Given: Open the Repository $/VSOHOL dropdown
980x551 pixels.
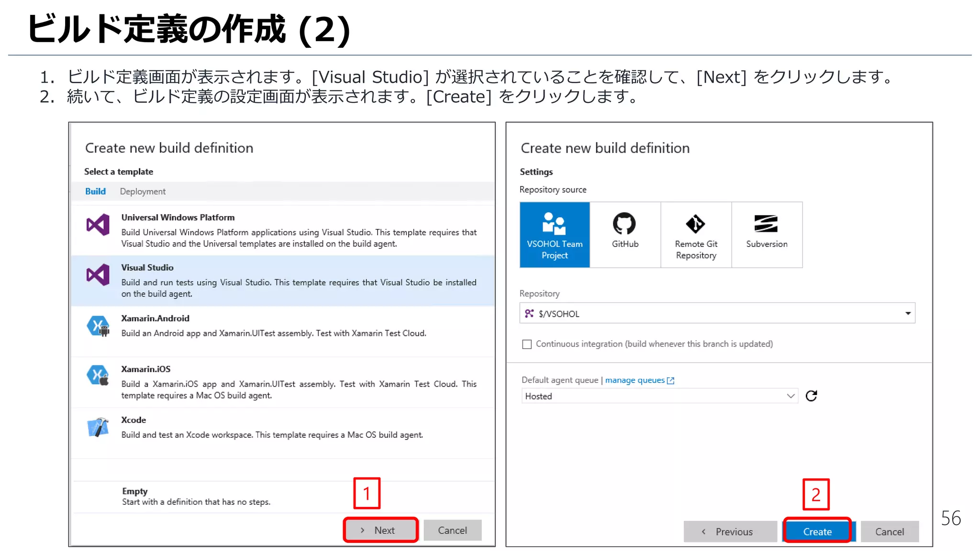Looking at the screenshot, I should click(x=717, y=313).
